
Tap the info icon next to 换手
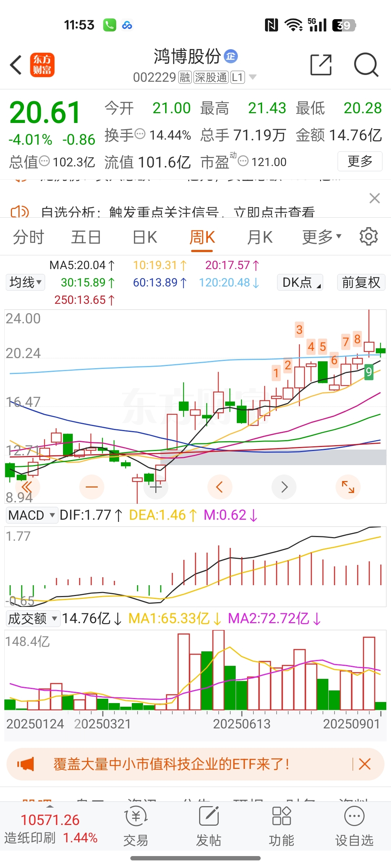click(140, 134)
